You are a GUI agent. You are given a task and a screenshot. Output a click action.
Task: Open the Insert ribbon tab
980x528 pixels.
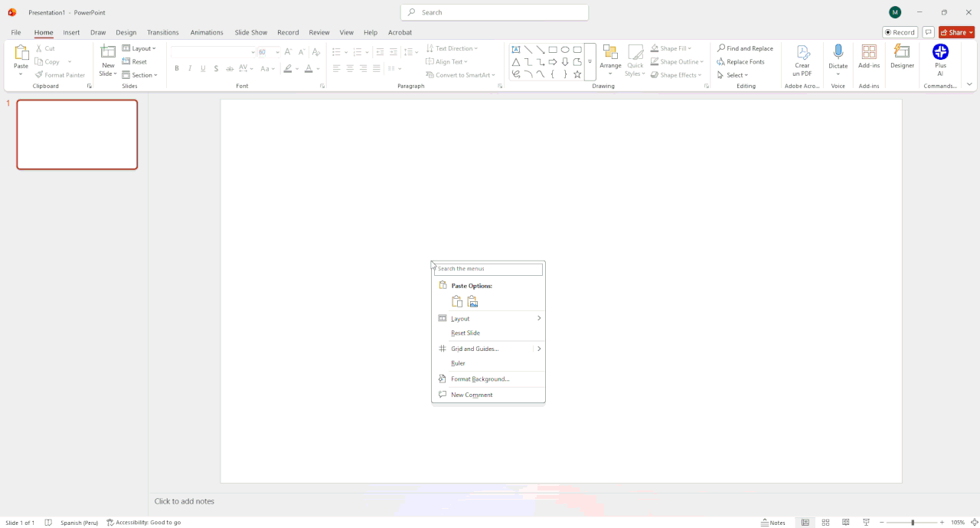tap(71, 32)
